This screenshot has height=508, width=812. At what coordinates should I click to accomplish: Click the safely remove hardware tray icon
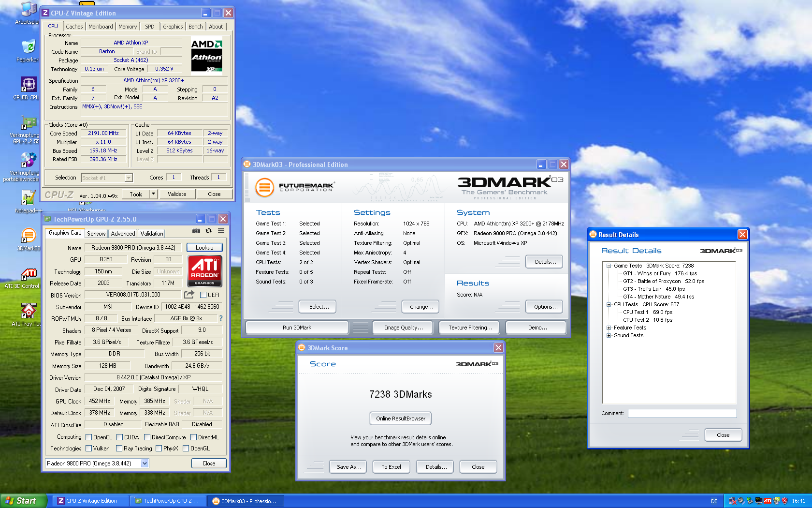coord(750,501)
